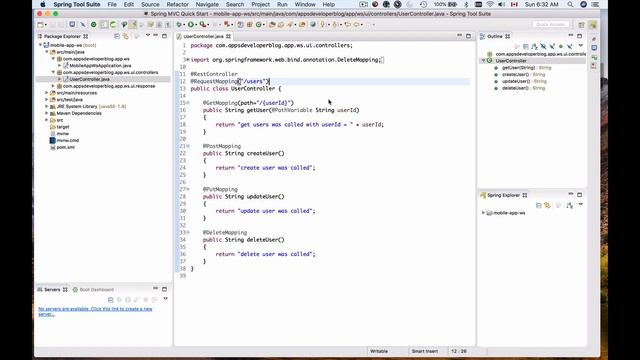Click the link to create a new server
The image size is (640, 360).
click(95, 311)
